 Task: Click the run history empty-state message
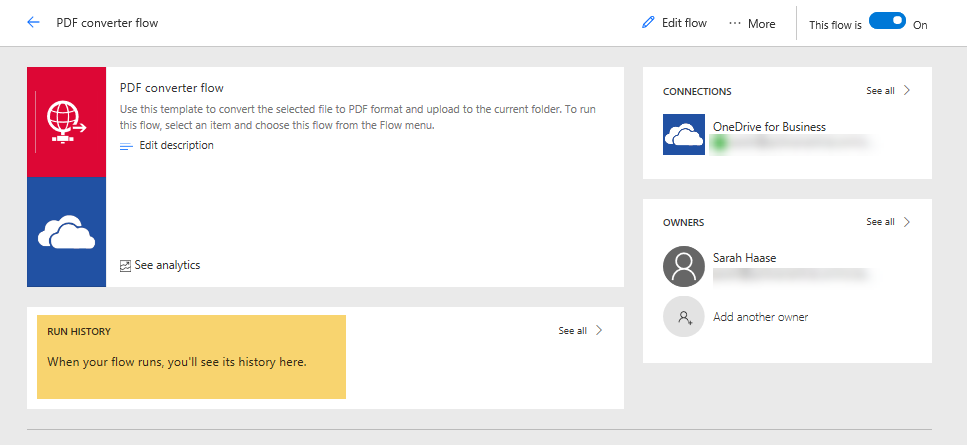[177, 362]
